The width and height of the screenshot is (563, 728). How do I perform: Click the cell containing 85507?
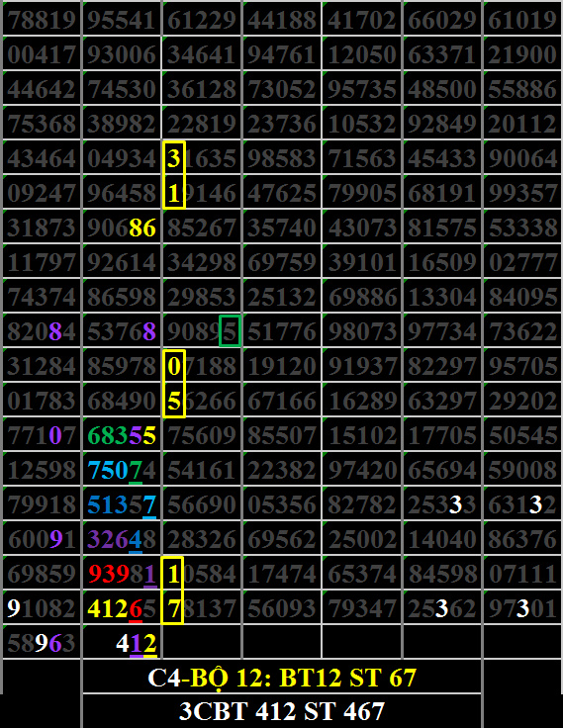point(282,435)
